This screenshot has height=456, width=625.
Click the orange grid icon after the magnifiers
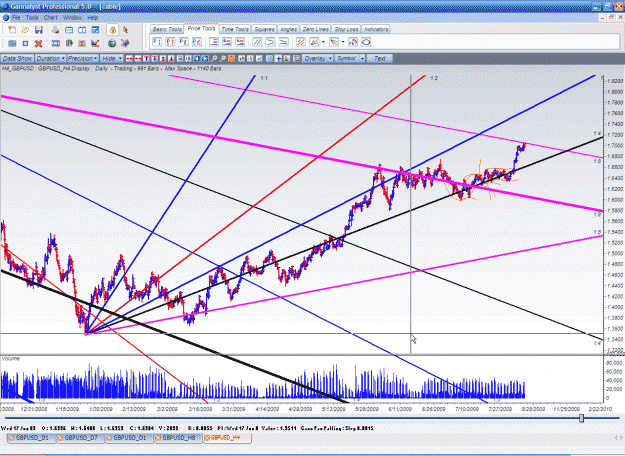(x=231, y=59)
